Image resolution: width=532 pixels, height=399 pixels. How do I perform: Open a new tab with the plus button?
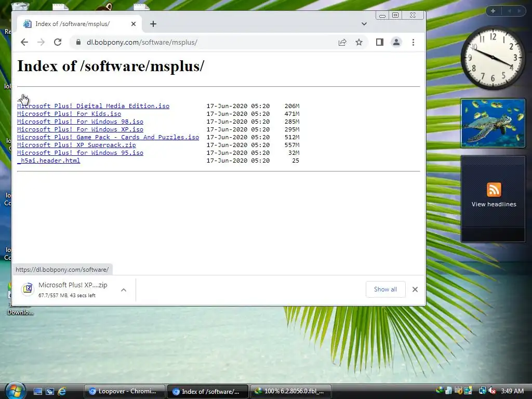point(153,24)
